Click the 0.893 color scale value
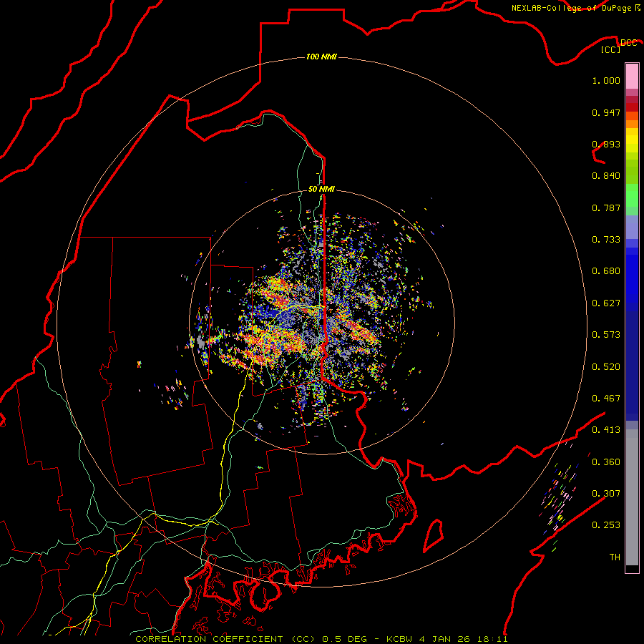The image size is (644, 644). click(x=606, y=144)
